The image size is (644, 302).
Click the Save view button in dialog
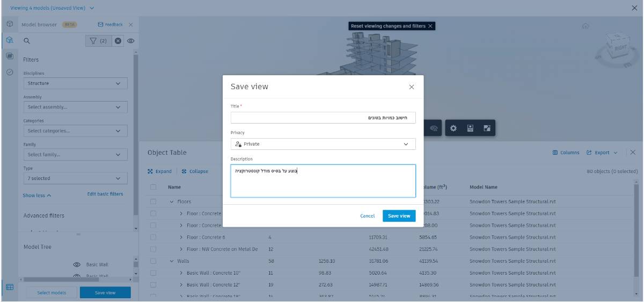pyautogui.click(x=399, y=215)
